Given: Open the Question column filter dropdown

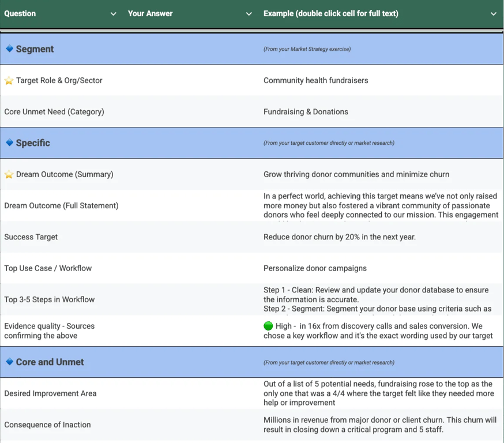Looking at the screenshot, I should pyautogui.click(x=113, y=14).
